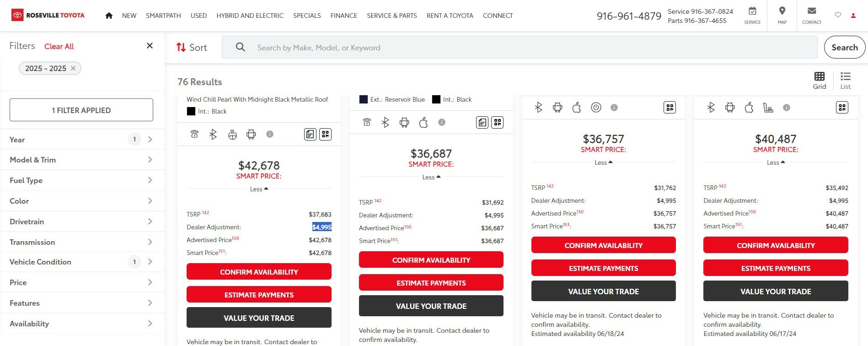868x346 pixels.
Task: Expand the Price filter section
Action: (81, 282)
